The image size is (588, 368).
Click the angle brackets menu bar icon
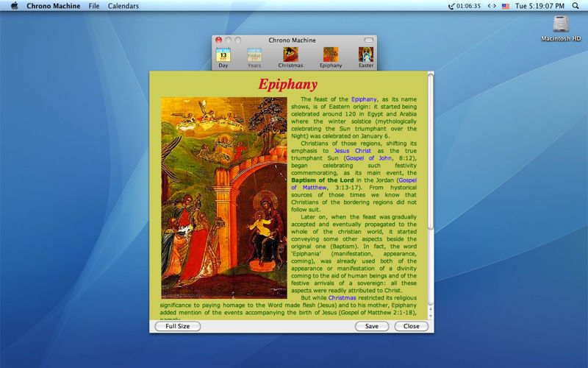click(x=492, y=6)
